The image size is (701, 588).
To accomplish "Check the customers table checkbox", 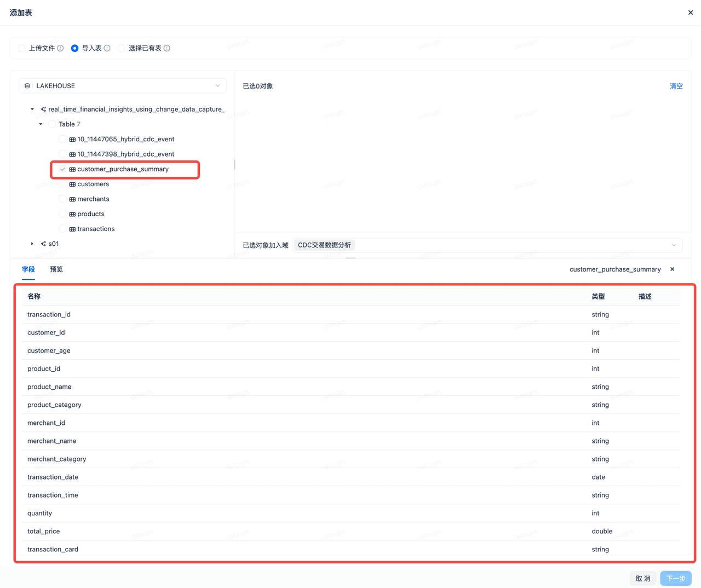I will click(x=62, y=184).
